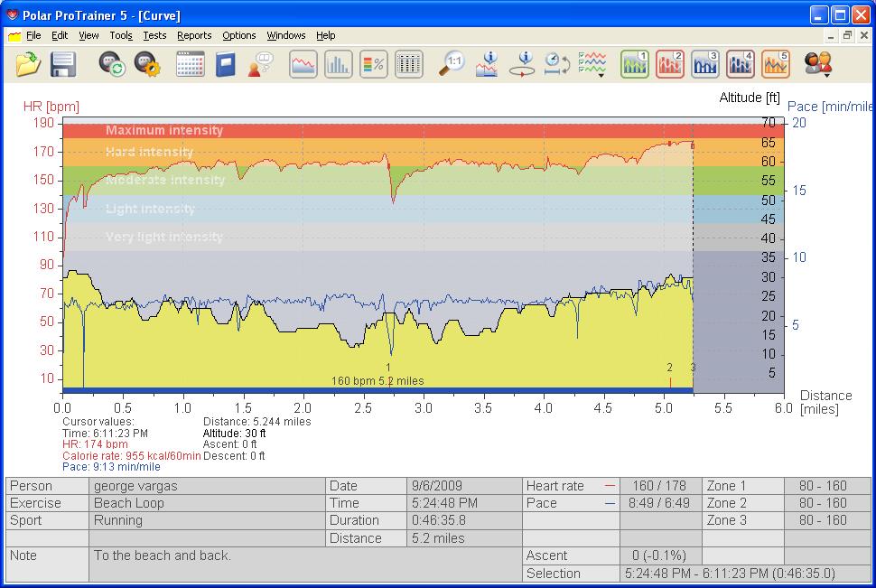876x588 pixels.
Task: Click the 1:1 magnifier zoom reset icon
Action: pos(452,64)
